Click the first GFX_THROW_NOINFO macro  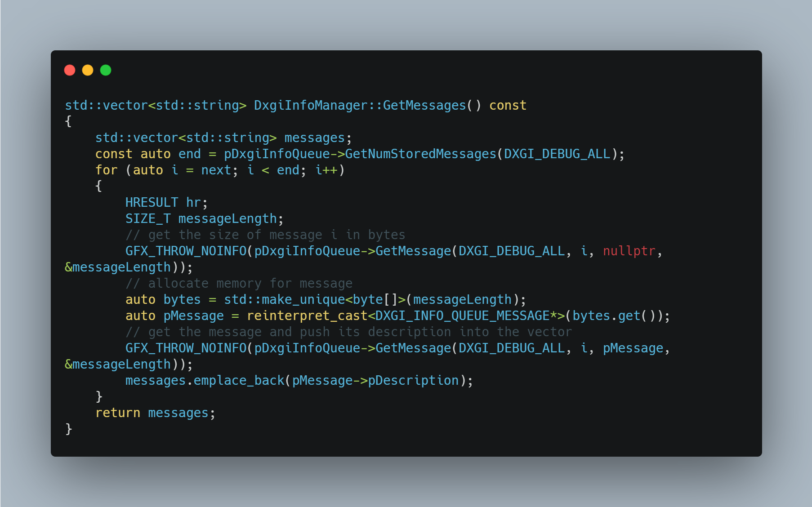186,251
